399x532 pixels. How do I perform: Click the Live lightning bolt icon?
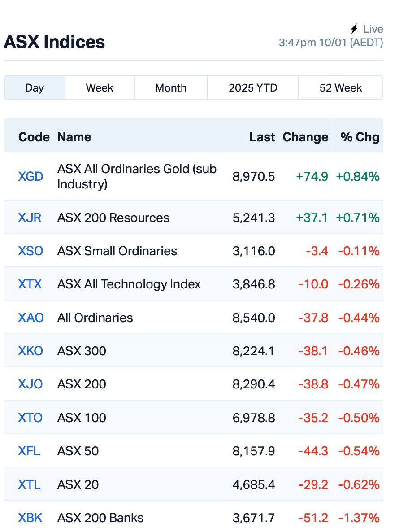354,29
